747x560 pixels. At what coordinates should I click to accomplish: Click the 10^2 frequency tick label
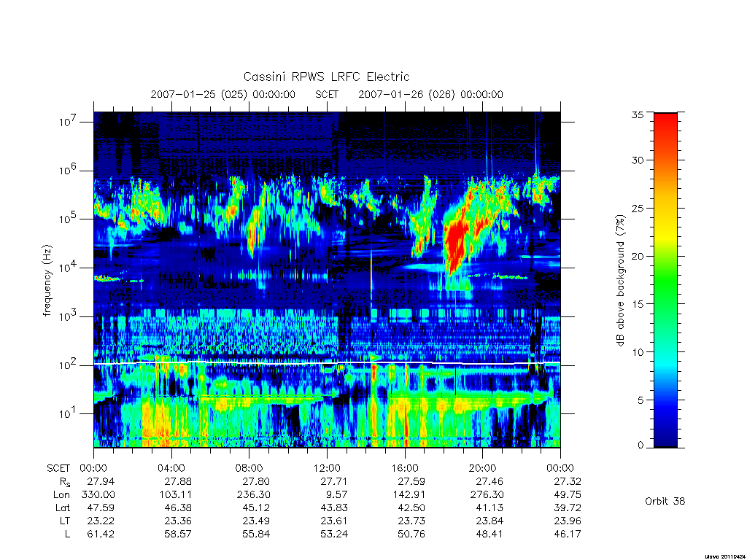click(x=68, y=365)
